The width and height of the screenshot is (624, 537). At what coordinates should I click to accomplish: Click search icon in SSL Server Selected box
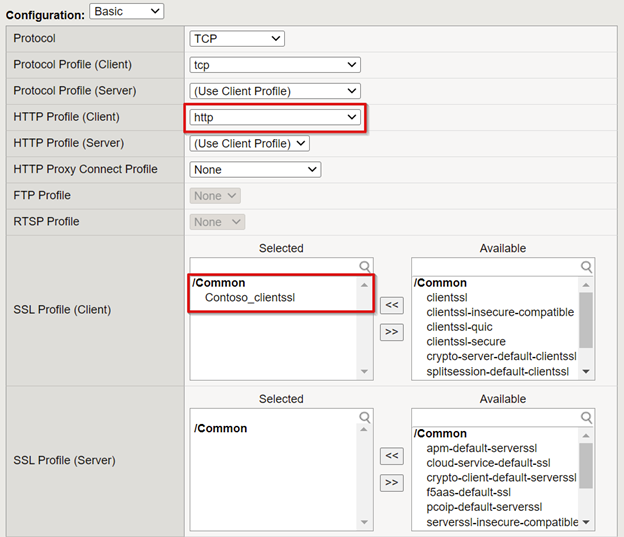[365, 417]
